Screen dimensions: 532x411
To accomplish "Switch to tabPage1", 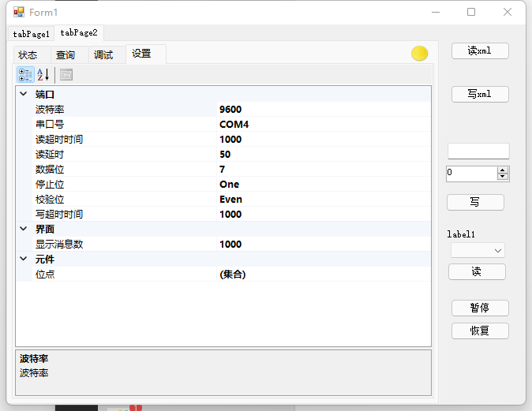I will [31, 34].
